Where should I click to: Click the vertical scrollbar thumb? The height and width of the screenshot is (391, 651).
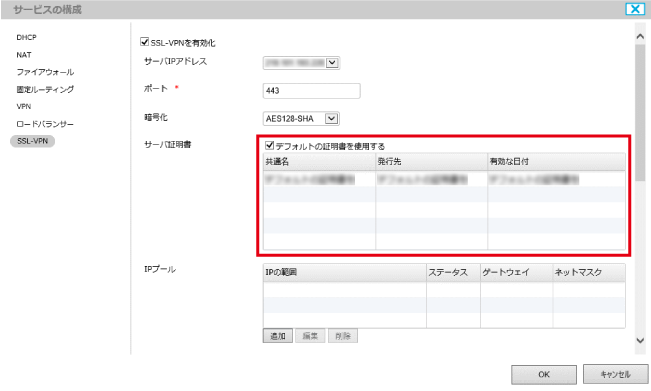pos(640,112)
